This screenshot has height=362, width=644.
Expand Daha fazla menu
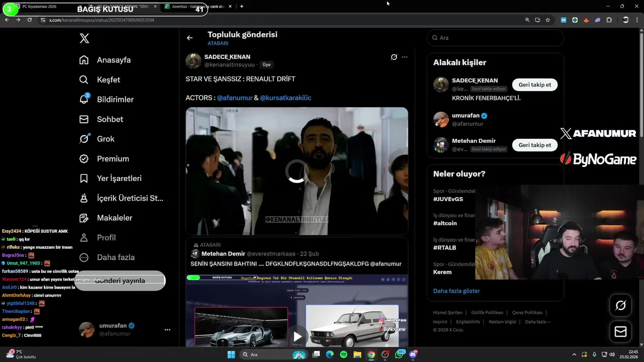pyautogui.click(x=107, y=257)
